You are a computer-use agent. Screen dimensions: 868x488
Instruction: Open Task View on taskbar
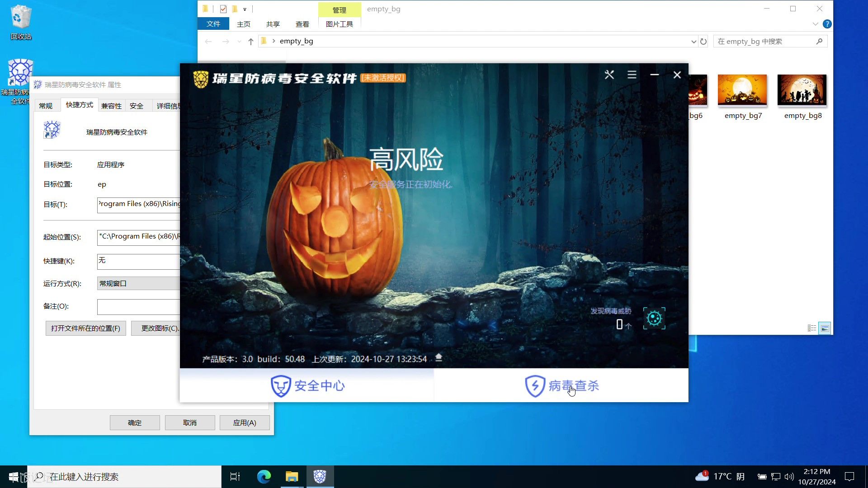(235, 477)
